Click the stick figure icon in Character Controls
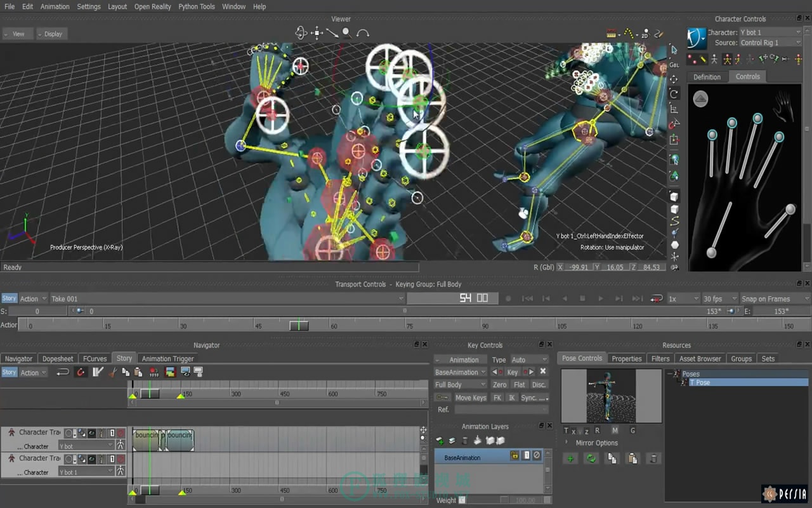The image size is (812, 508). 714,59
